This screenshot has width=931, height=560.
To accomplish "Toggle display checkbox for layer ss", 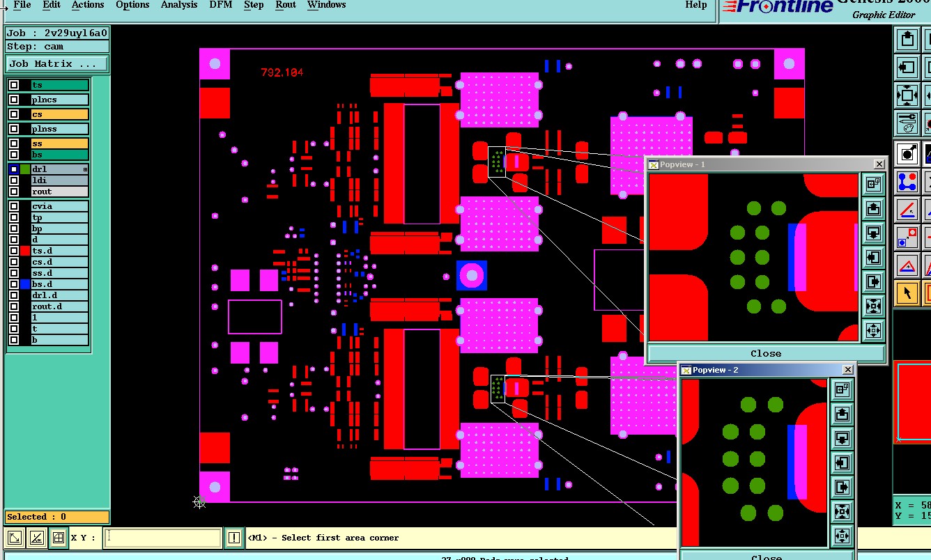I will click(x=14, y=143).
